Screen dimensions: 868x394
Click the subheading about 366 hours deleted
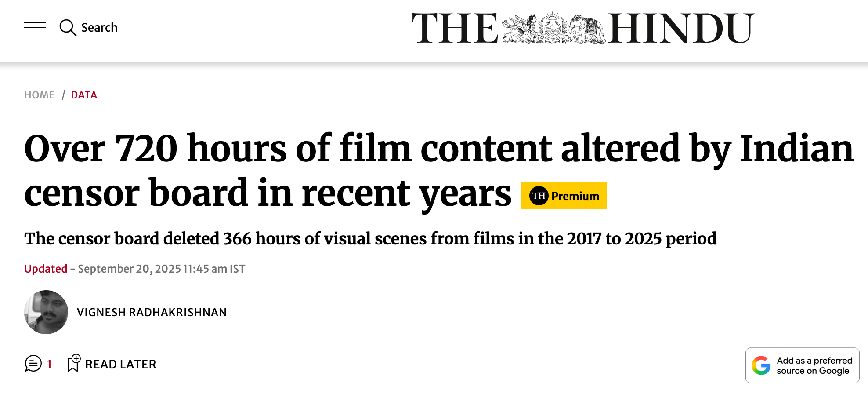pyautogui.click(x=370, y=239)
